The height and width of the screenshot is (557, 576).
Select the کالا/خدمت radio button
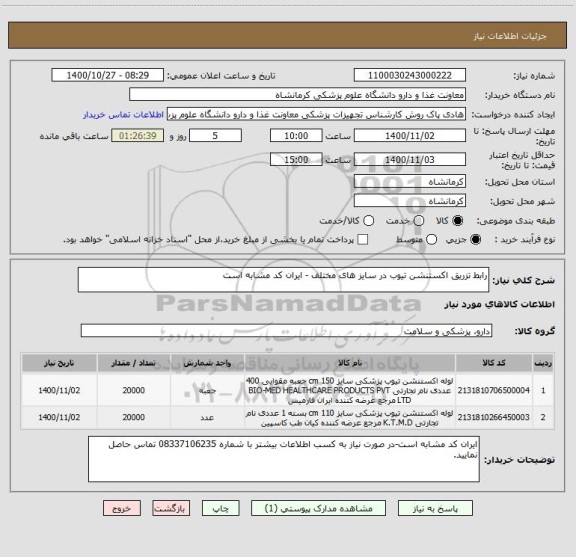point(368,221)
